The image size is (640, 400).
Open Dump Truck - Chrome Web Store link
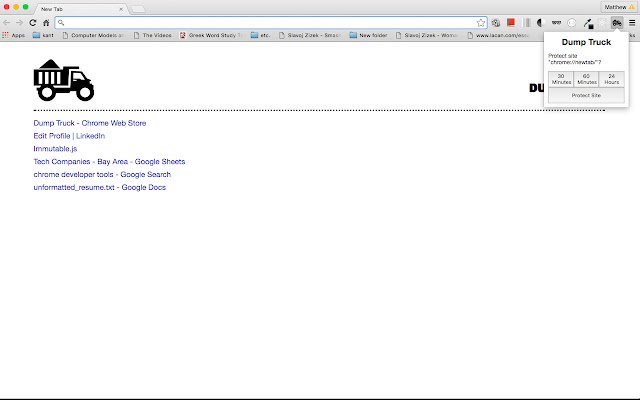tap(90, 123)
